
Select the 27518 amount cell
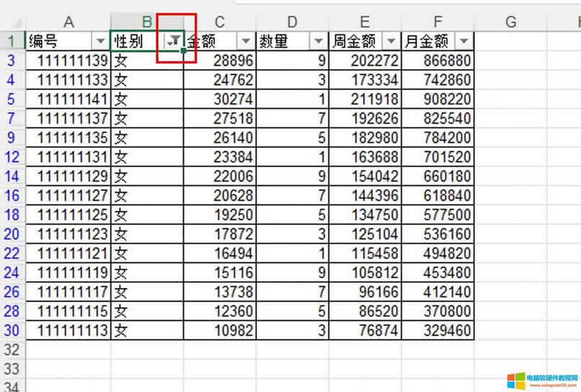[x=220, y=118]
